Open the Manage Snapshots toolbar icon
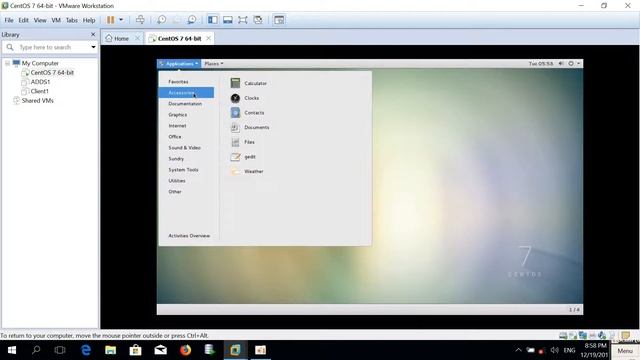 [192, 20]
